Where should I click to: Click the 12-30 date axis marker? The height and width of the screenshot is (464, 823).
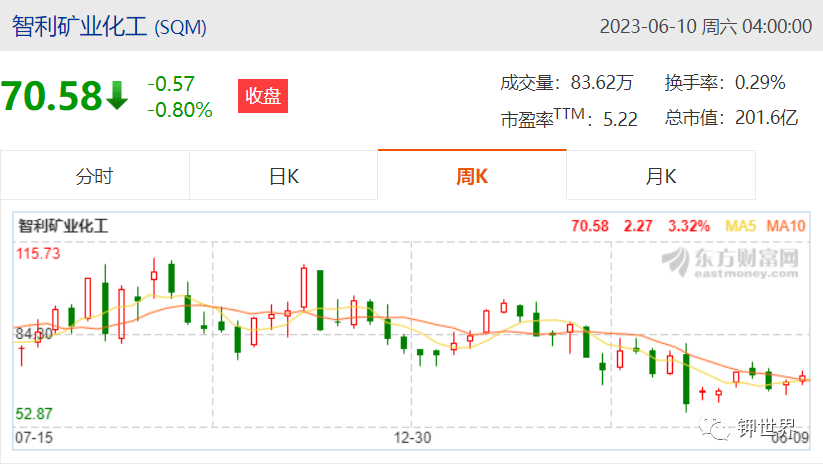[x=413, y=437]
